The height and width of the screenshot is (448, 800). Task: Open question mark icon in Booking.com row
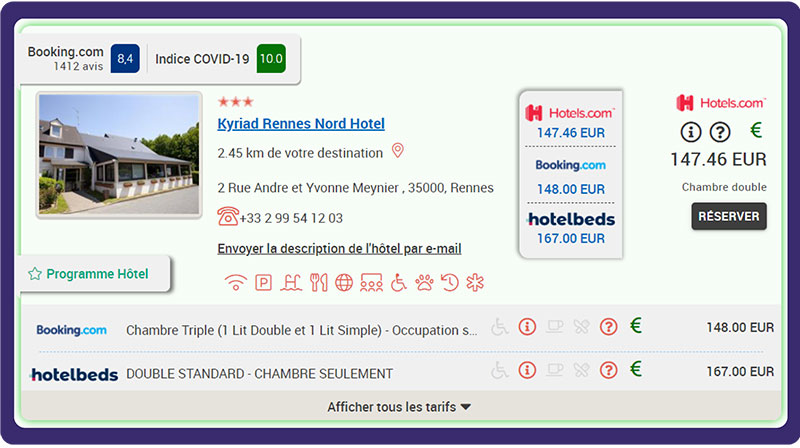pos(608,327)
